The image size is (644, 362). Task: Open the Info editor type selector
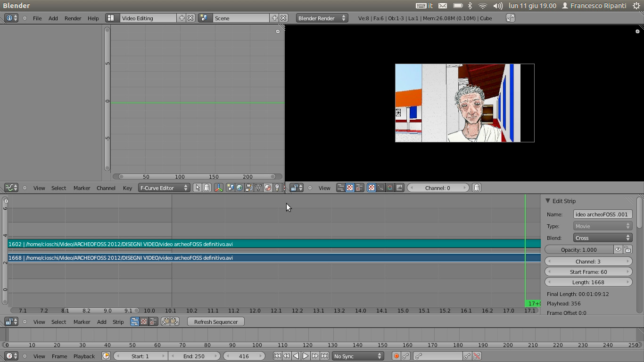(x=11, y=18)
